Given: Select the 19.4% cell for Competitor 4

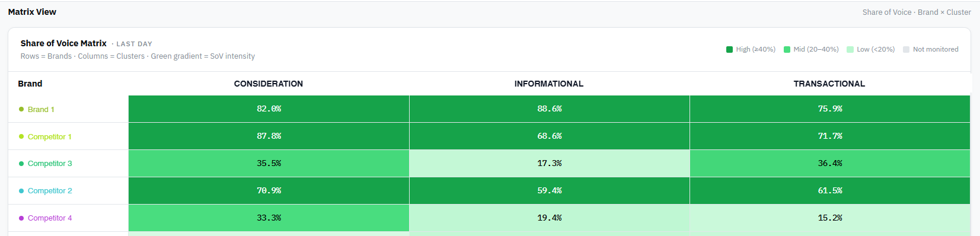Looking at the screenshot, I should [550, 218].
